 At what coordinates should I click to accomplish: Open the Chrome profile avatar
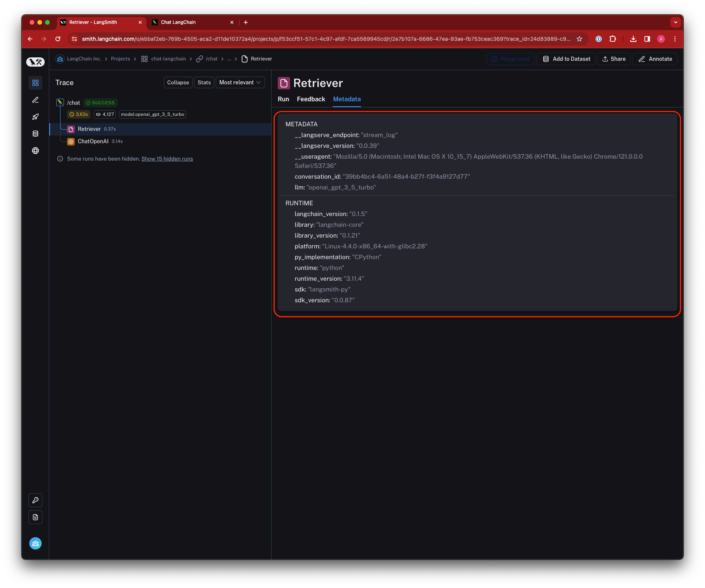click(x=661, y=39)
